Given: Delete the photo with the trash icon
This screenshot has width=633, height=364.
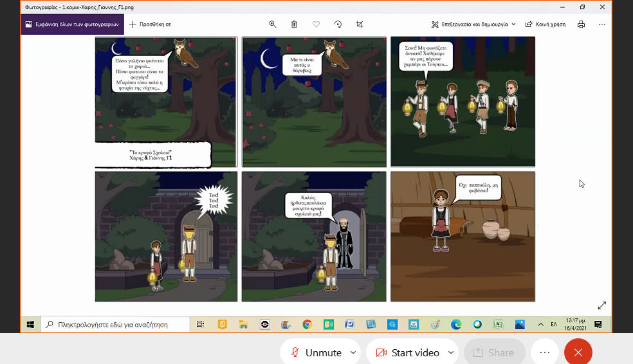Looking at the screenshot, I should coord(294,24).
